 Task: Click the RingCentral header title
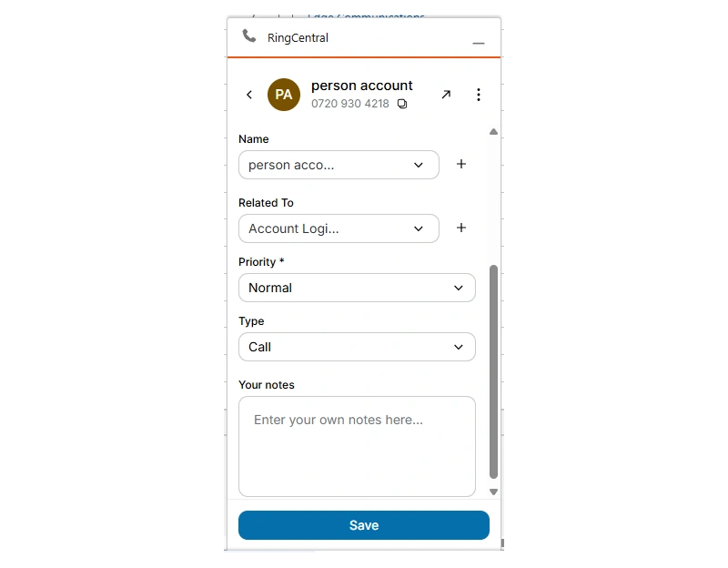pyautogui.click(x=298, y=37)
